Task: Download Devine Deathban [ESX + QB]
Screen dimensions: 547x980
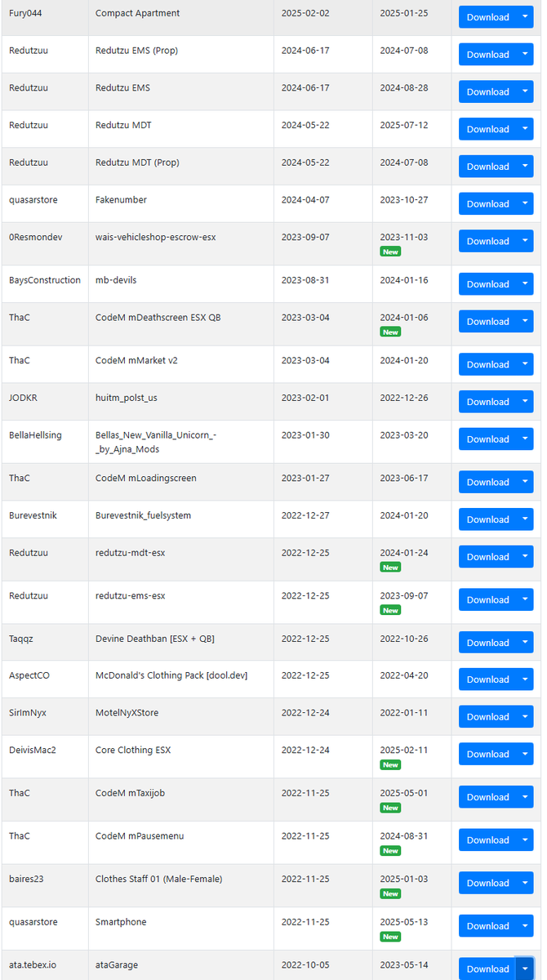Action: pyautogui.click(x=487, y=643)
